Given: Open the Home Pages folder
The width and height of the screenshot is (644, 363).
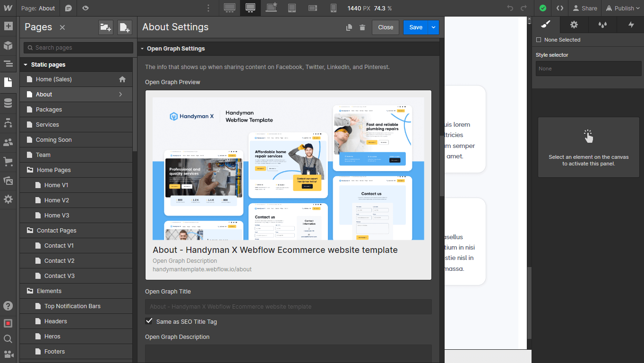Looking at the screenshot, I should (76, 170).
